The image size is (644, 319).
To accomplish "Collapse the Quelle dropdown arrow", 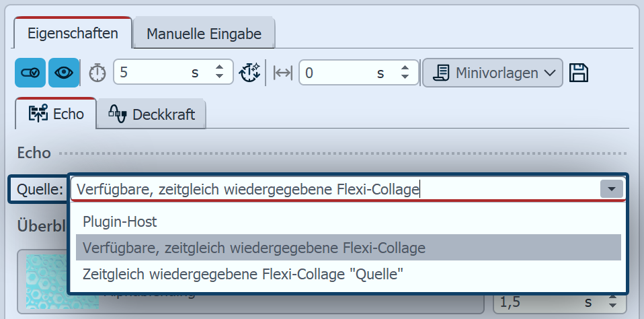I will pos(610,190).
